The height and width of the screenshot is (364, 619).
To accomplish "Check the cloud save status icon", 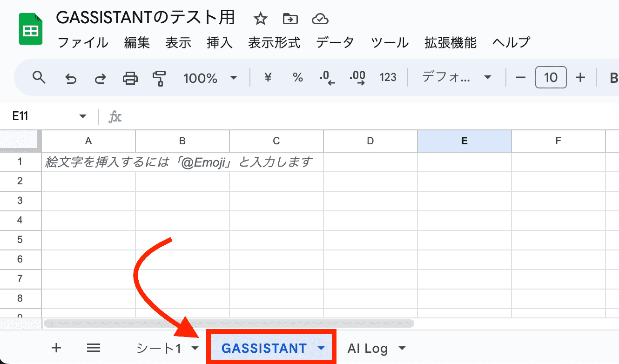I will [320, 19].
